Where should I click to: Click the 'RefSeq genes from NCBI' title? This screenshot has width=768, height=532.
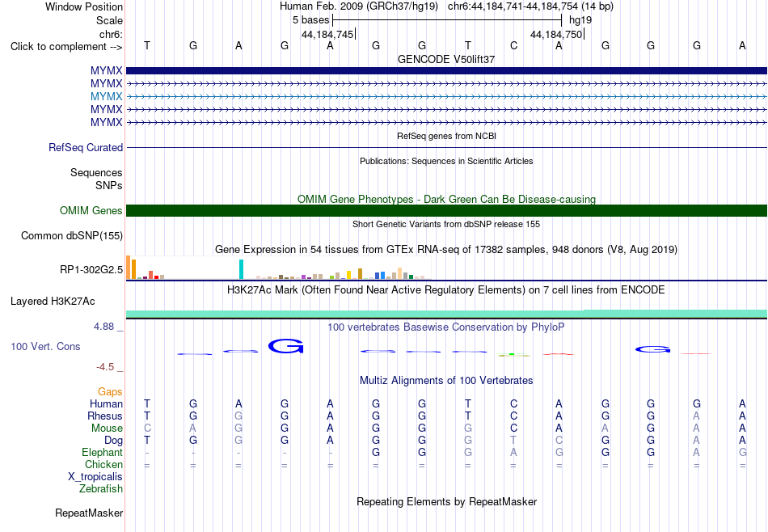pos(446,136)
